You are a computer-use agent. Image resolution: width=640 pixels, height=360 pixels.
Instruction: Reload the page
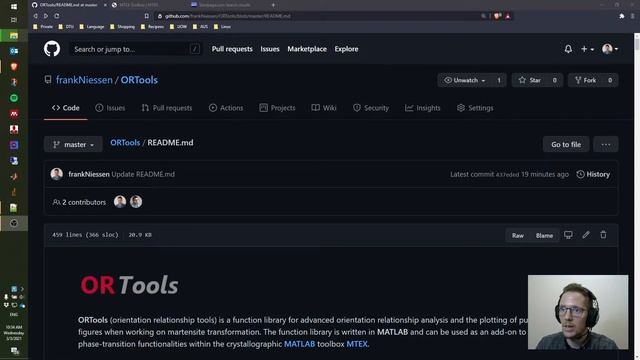57,16
